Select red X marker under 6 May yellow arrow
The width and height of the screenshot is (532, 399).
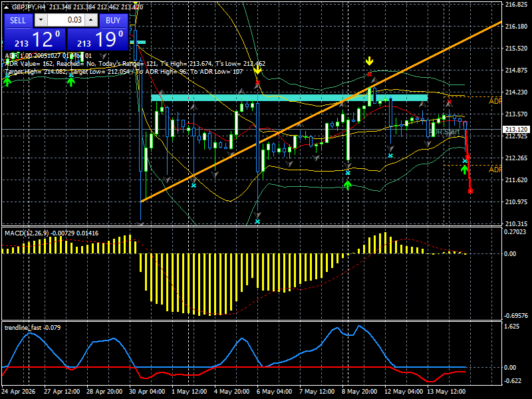(x=257, y=82)
